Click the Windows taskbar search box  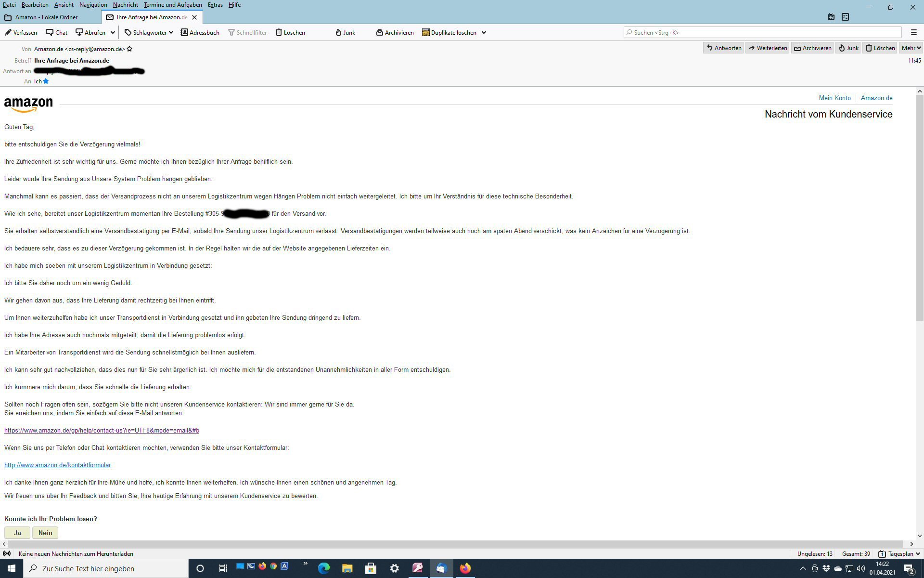(x=106, y=568)
